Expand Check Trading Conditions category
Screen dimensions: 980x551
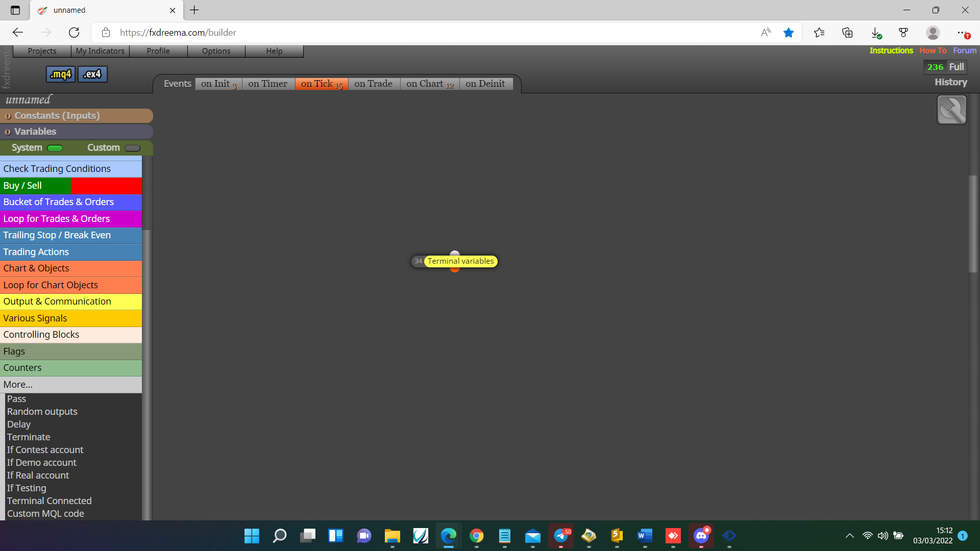point(71,169)
